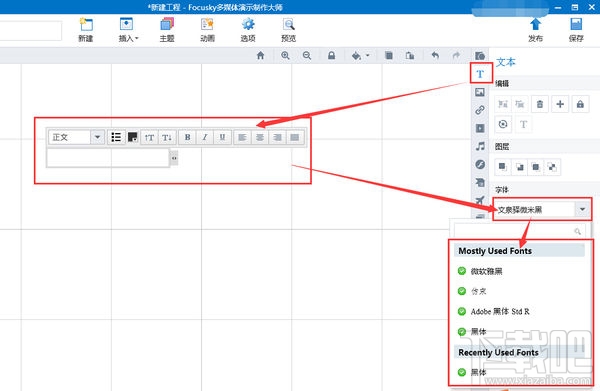Viewport: 600px width, 391px height.
Task: Open the text color swatch
Action: point(132,137)
